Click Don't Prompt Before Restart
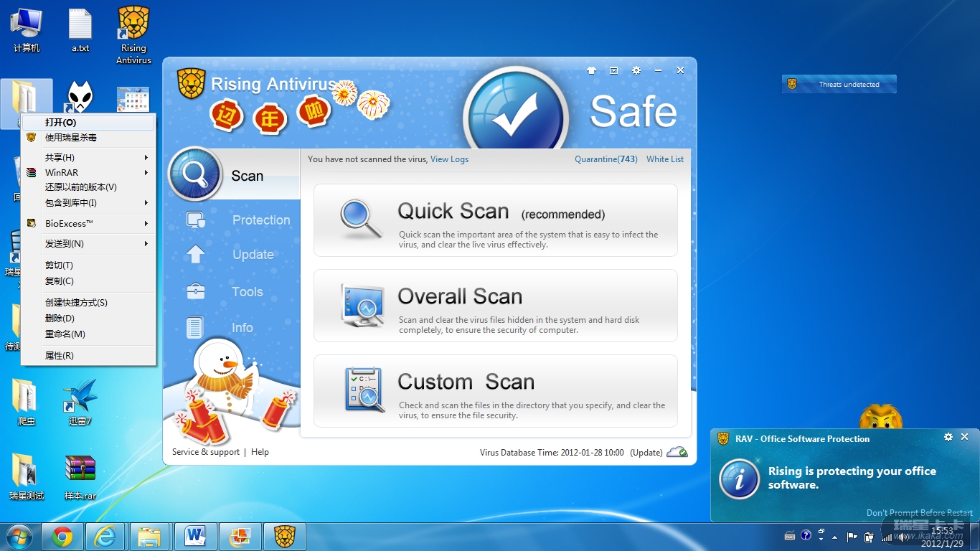 [919, 513]
